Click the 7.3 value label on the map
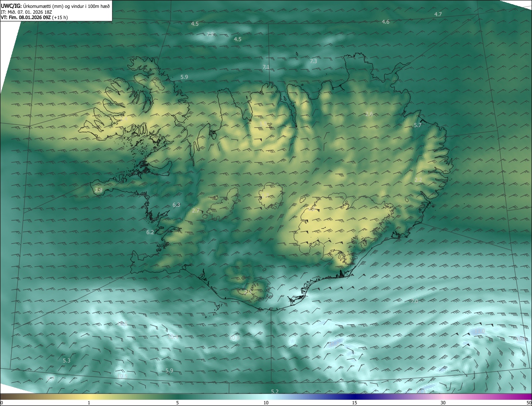The height and width of the screenshot is (406, 532). point(313,61)
